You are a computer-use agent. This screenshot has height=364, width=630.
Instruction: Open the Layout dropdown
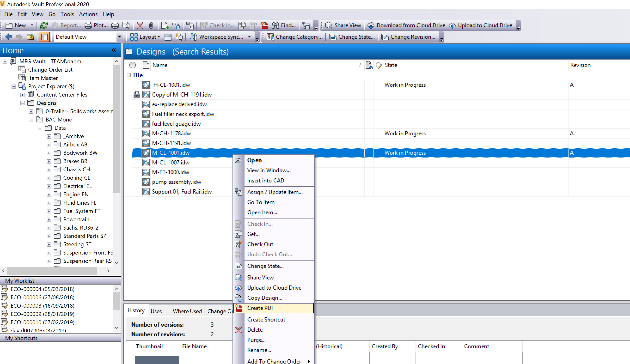pos(145,37)
